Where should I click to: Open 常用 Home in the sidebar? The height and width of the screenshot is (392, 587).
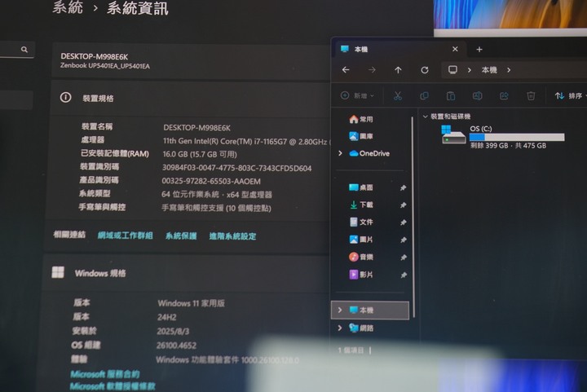pos(361,119)
